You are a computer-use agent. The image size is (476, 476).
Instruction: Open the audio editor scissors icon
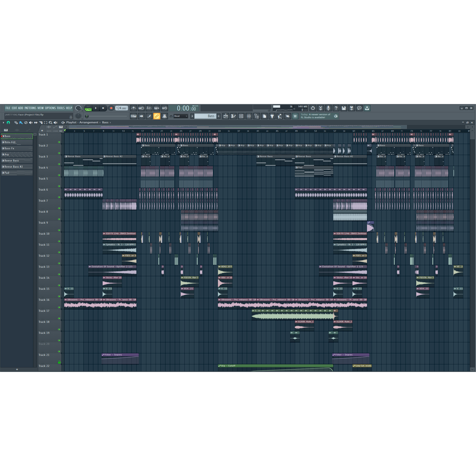click(320, 108)
